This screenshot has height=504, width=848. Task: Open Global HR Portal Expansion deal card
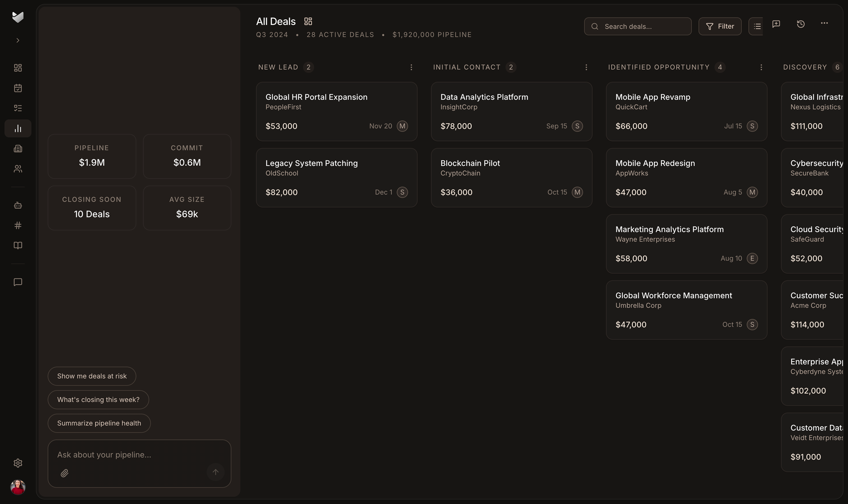pos(336,111)
